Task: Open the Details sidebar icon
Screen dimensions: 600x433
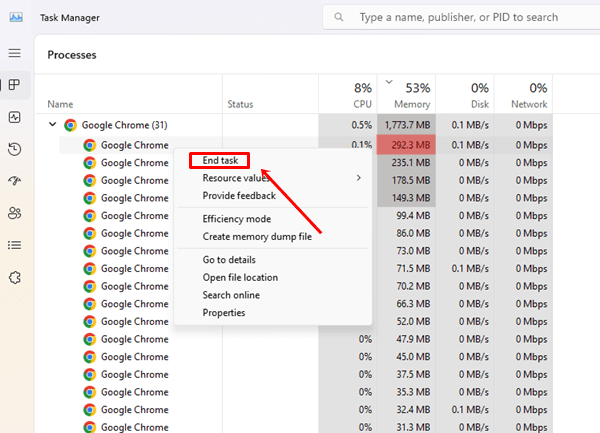Action: (x=14, y=245)
